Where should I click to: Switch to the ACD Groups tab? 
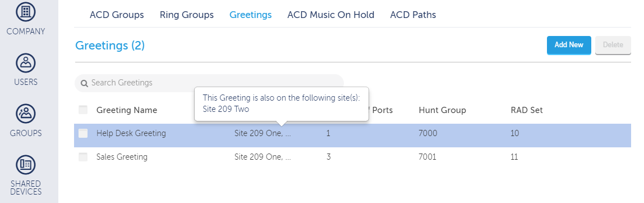pos(117,15)
